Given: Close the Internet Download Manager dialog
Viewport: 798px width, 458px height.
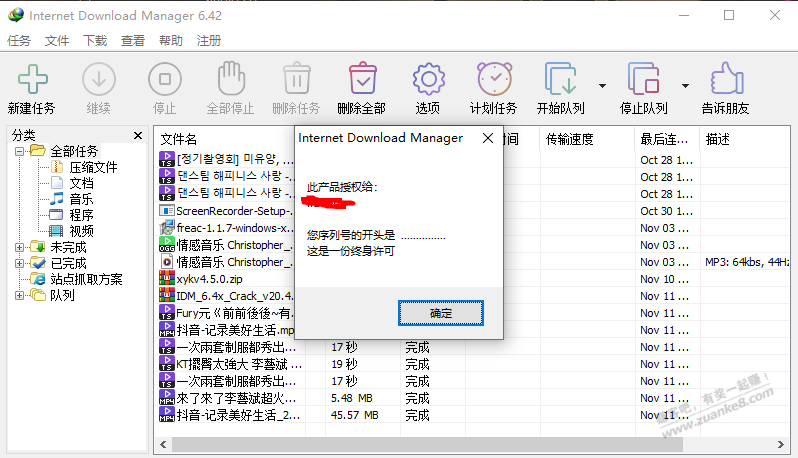Looking at the screenshot, I should click(487, 137).
